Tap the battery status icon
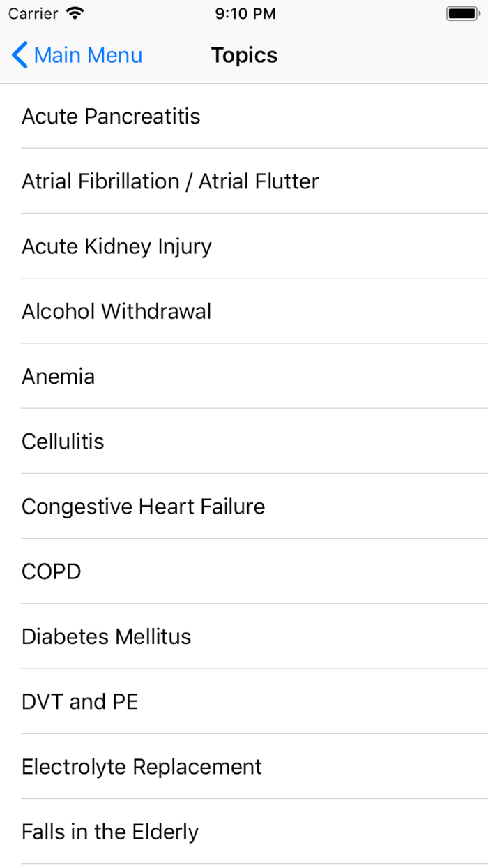 pyautogui.click(x=461, y=13)
